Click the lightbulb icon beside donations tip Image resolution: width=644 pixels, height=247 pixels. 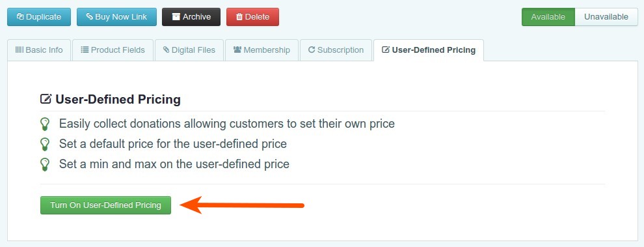pos(45,124)
